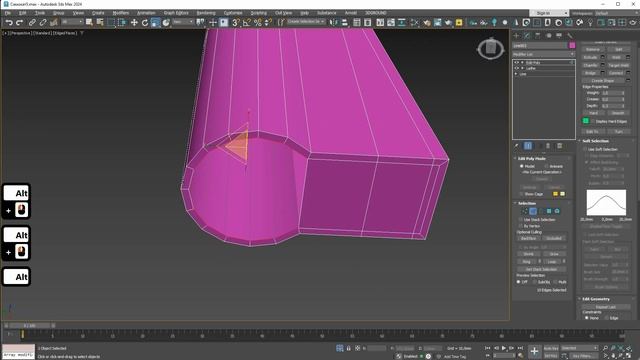The width and height of the screenshot is (640, 360).
Task: Toggle the Angle Snap tool
Action: [x=246, y=23]
